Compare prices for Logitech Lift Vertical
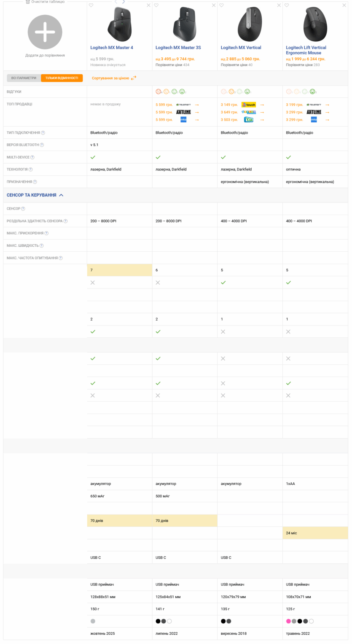Viewport: 352px width, 644px height. [x=299, y=65]
